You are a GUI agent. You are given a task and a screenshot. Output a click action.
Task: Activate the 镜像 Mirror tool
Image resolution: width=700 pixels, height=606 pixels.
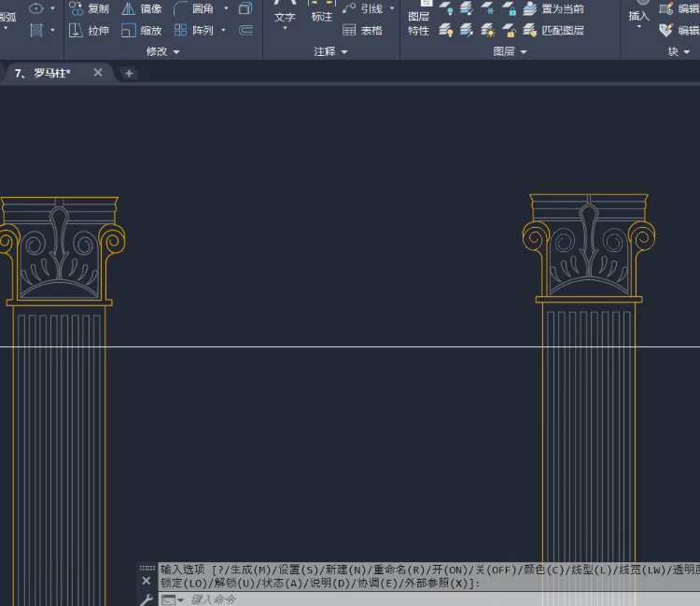point(142,8)
